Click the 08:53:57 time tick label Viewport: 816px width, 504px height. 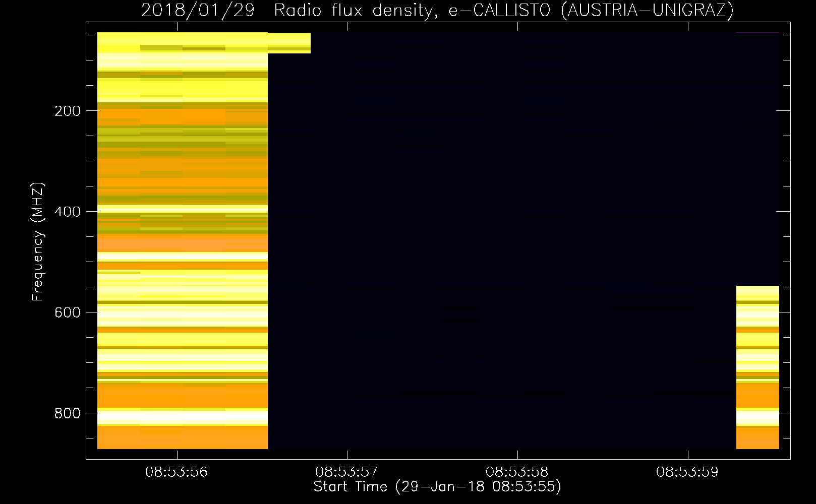pos(347,472)
